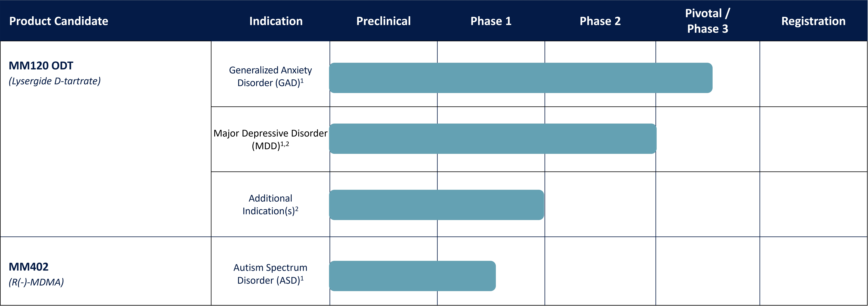The width and height of the screenshot is (868, 306).
Task: Click the MDD progress bar
Action: [x=493, y=139]
